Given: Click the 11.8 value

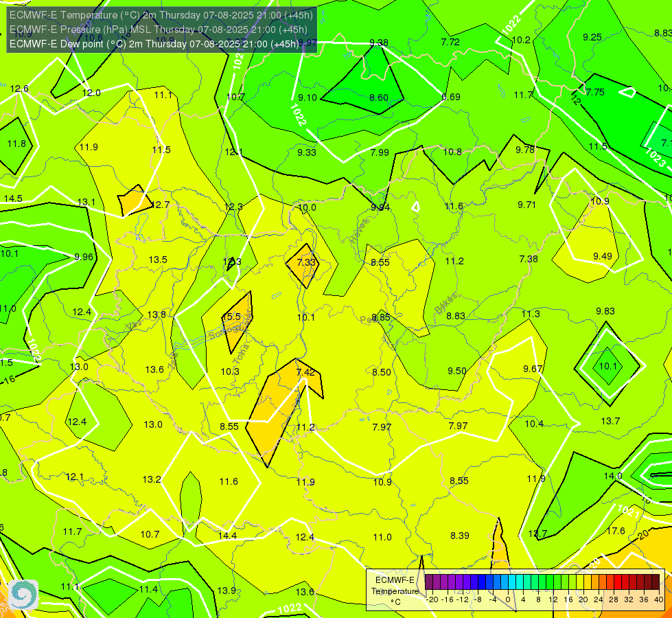Looking at the screenshot, I should [x=16, y=144].
